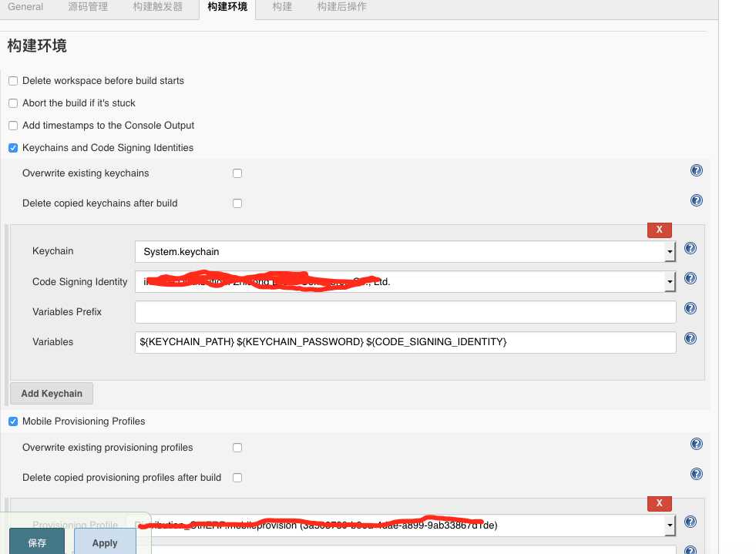This screenshot has width=756, height=554.
Task: Enable Add timestamps to the Console Output
Action: point(13,126)
